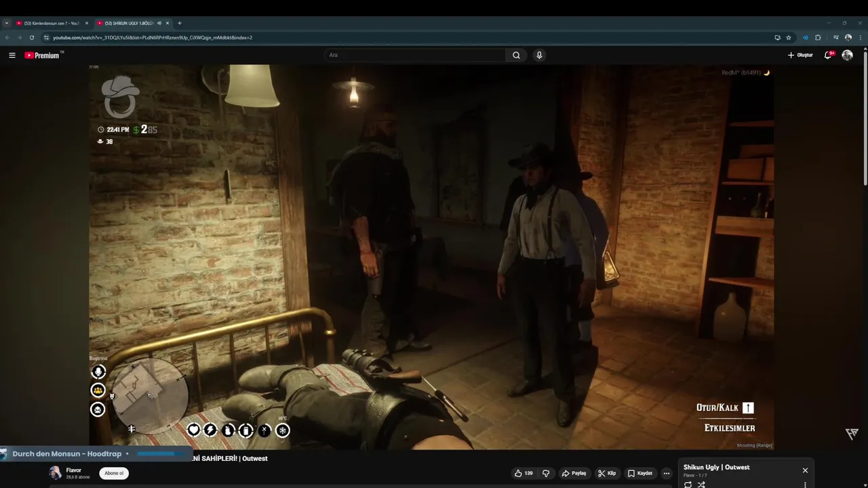
Task: Click the song progress bar in overlay
Action: click(160, 454)
